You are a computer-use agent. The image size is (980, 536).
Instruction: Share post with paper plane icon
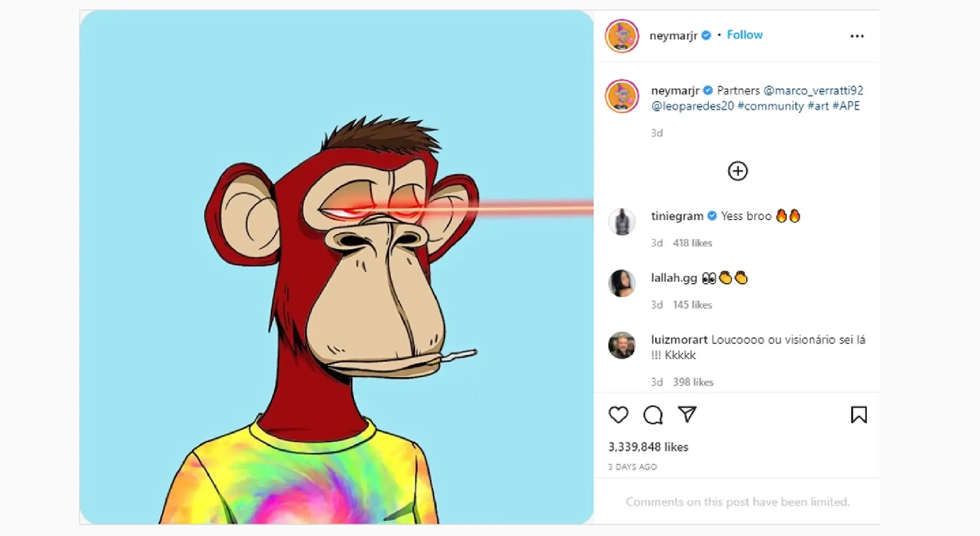coord(687,414)
